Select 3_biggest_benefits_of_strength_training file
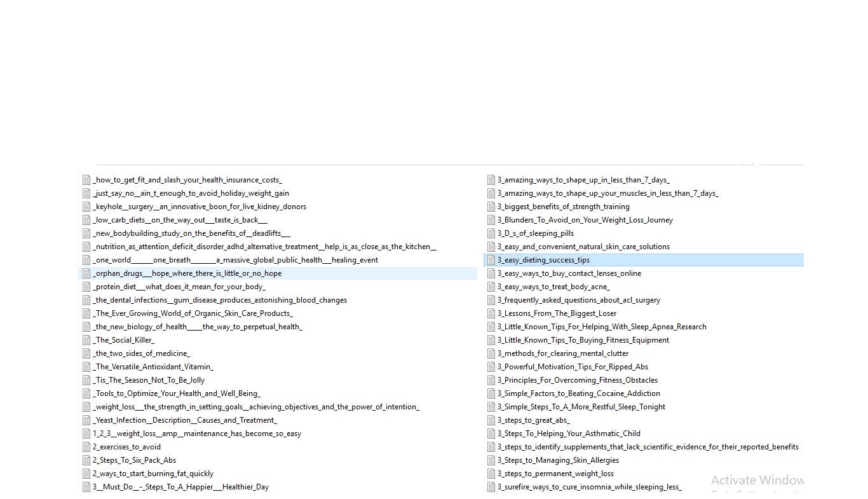Viewport: 868px width, 499px height. click(x=563, y=207)
